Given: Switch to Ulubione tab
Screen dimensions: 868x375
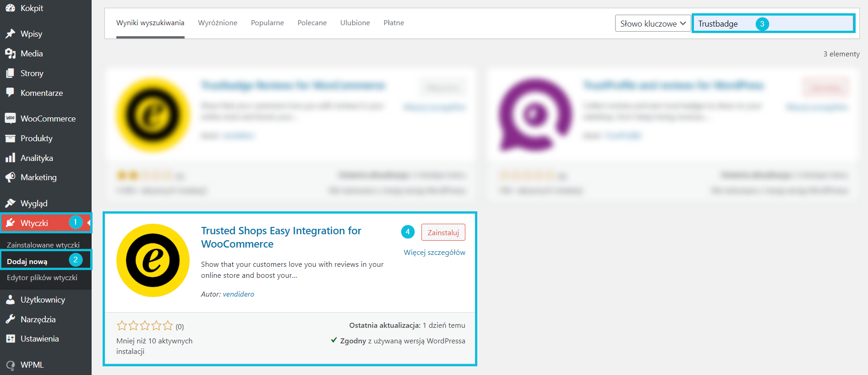Looking at the screenshot, I should tap(355, 23).
